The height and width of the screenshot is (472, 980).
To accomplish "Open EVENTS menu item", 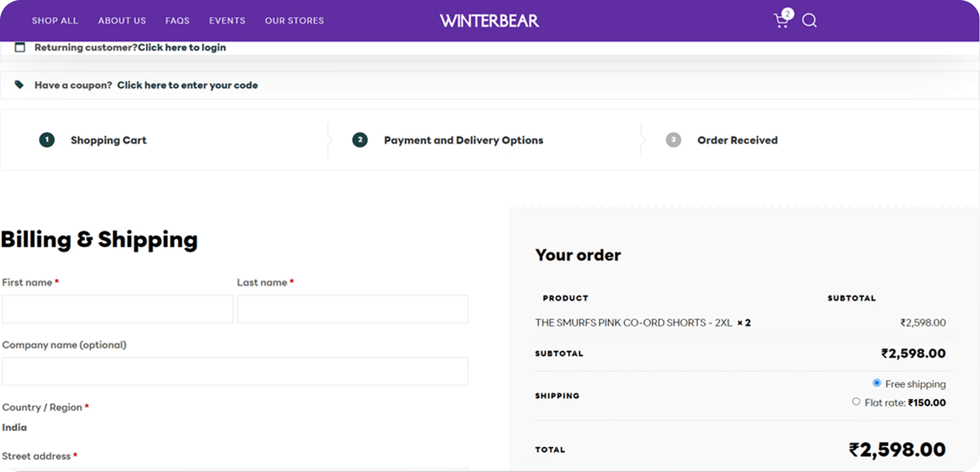I will pos(227,21).
